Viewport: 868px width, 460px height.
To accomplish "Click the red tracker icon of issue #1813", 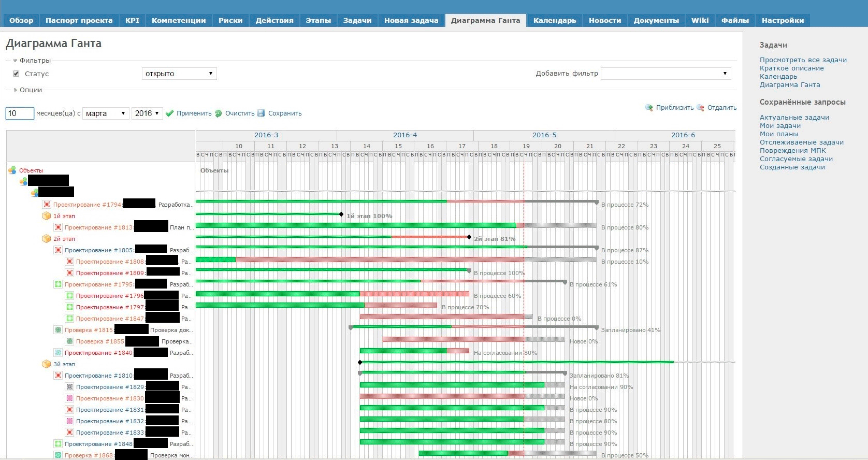I will [58, 227].
